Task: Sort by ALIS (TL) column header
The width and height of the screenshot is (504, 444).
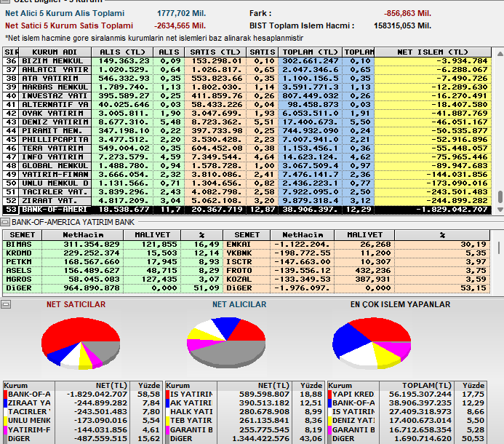Action: tap(122, 52)
